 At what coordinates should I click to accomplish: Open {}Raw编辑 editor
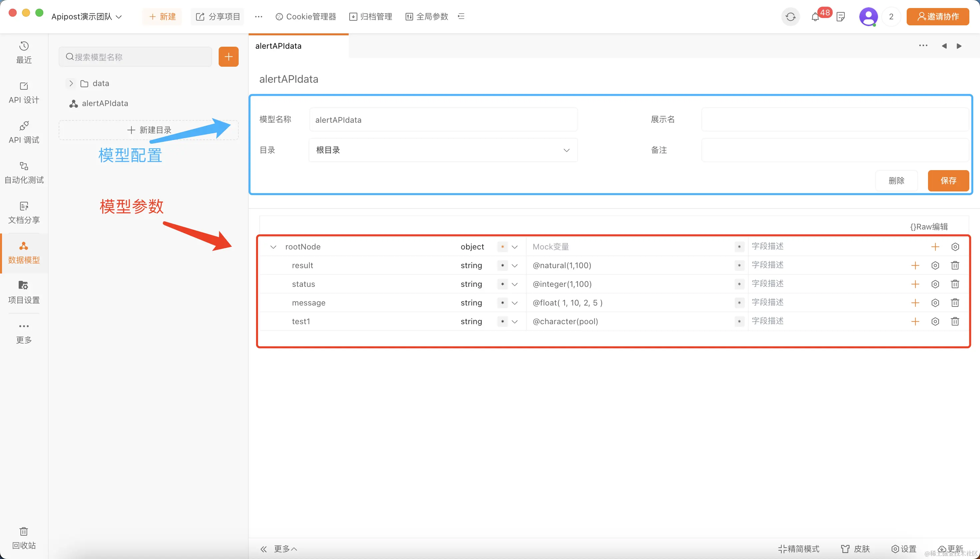coord(929,227)
